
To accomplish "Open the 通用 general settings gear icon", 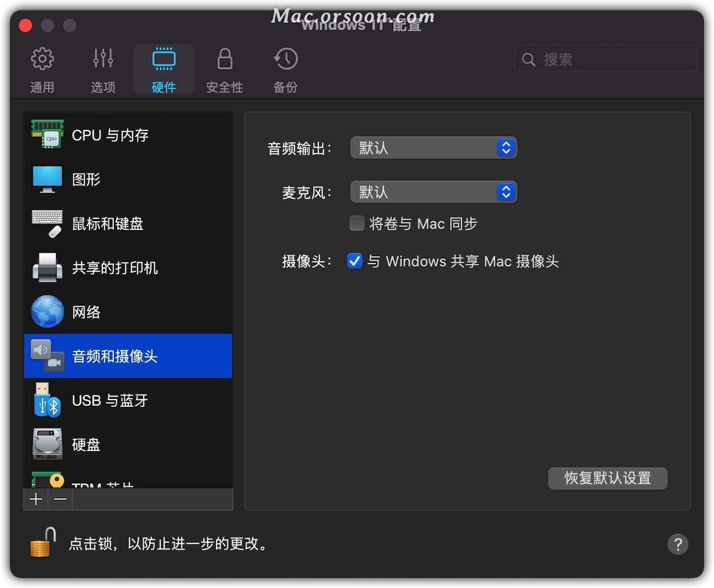I will (x=42, y=59).
